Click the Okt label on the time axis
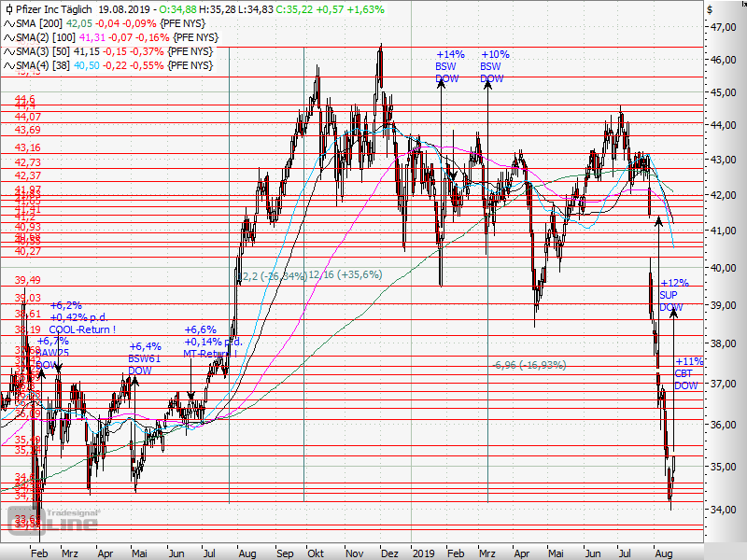The height and width of the screenshot is (560, 747). click(x=316, y=553)
